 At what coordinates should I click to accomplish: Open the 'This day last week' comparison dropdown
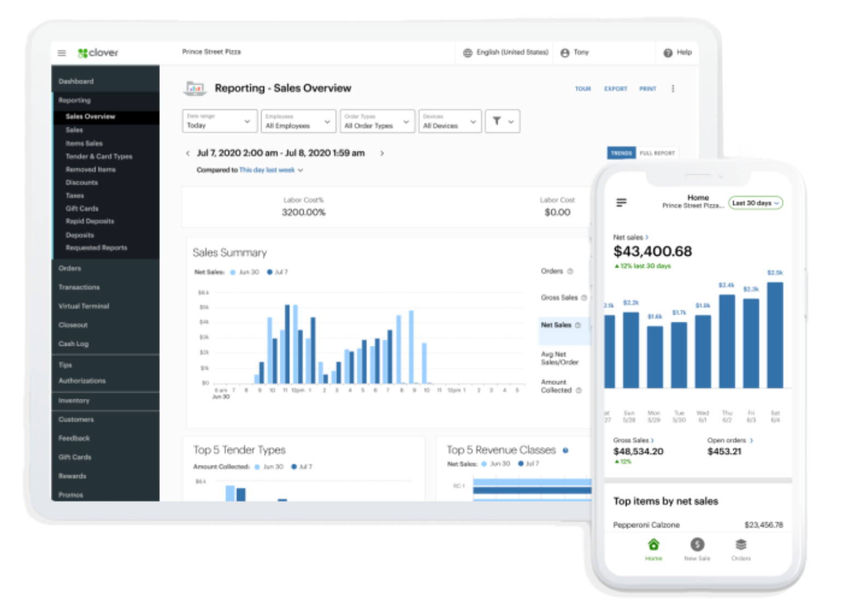[x=271, y=171]
